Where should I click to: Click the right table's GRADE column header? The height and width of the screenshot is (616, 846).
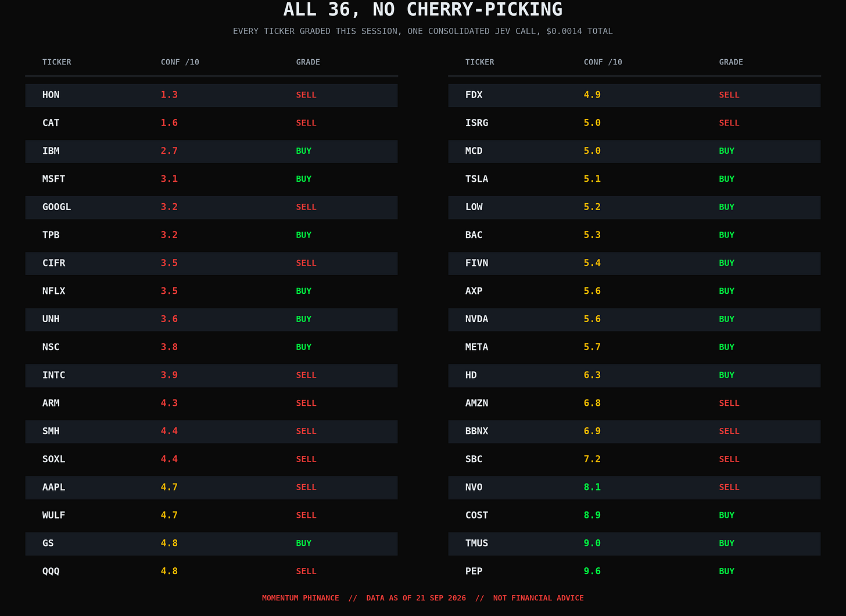coord(731,62)
